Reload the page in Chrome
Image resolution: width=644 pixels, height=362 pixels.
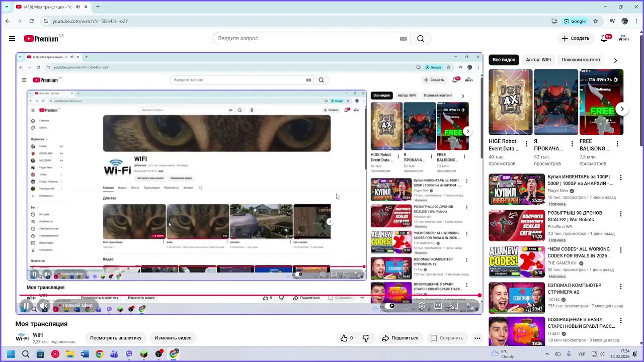point(32,21)
